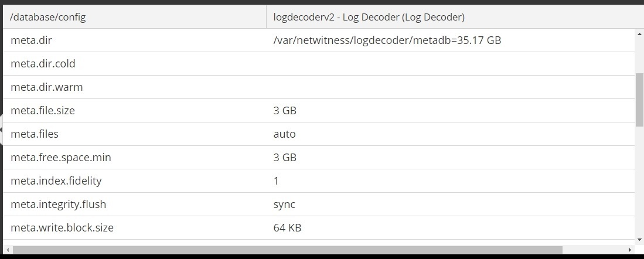Select the meta.dir.cold parameter name
The image size is (644, 259).
[43, 64]
